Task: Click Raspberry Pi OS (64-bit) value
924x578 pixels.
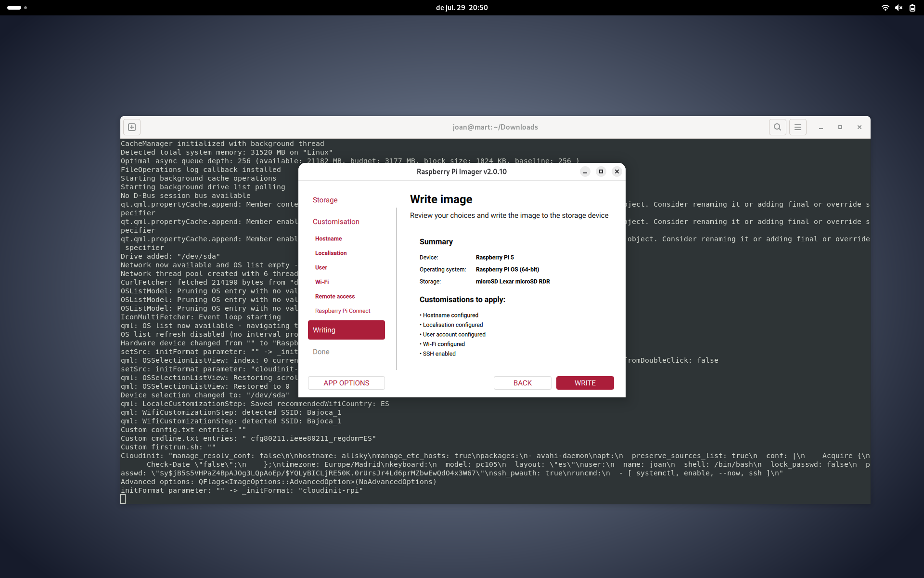Action: (x=507, y=269)
